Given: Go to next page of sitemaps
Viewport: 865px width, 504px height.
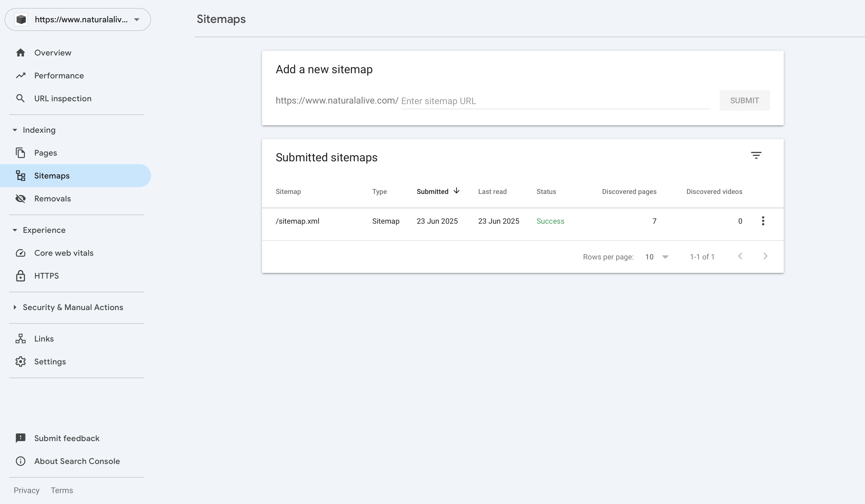Looking at the screenshot, I should (x=765, y=256).
